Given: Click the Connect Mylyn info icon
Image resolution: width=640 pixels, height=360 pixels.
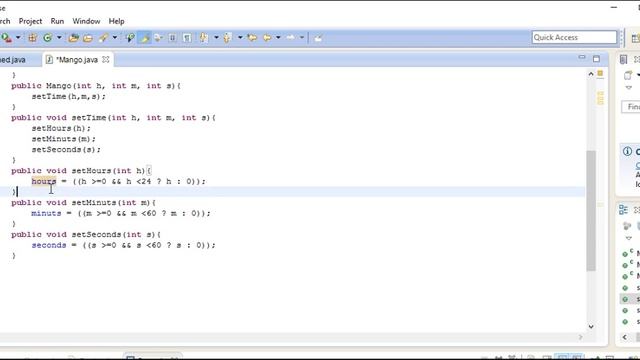Looking at the screenshot, I should [x=627, y=151].
